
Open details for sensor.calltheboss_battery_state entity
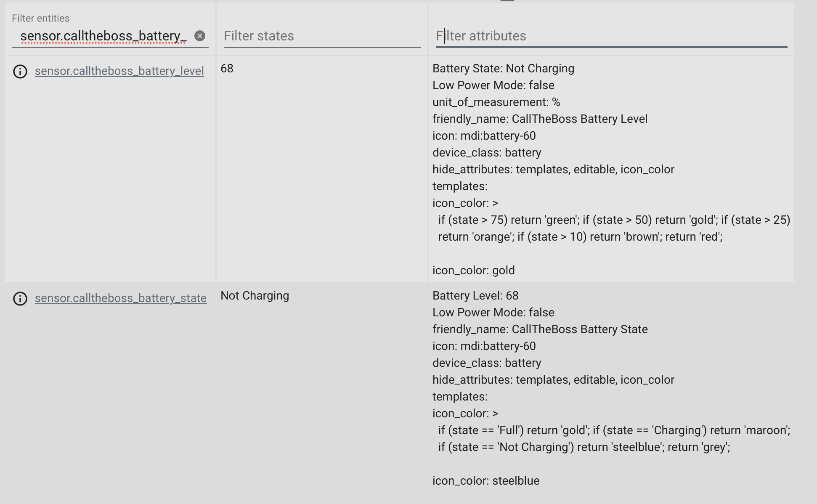click(120, 298)
